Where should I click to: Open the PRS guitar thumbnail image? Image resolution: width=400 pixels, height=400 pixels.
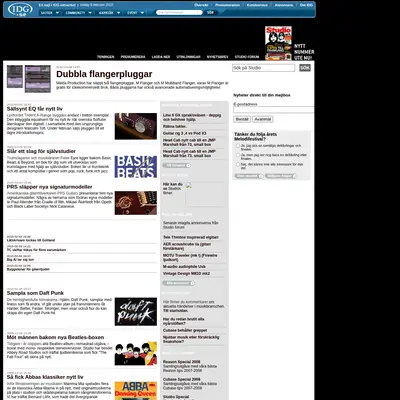pyautogui.click(x=136, y=203)
